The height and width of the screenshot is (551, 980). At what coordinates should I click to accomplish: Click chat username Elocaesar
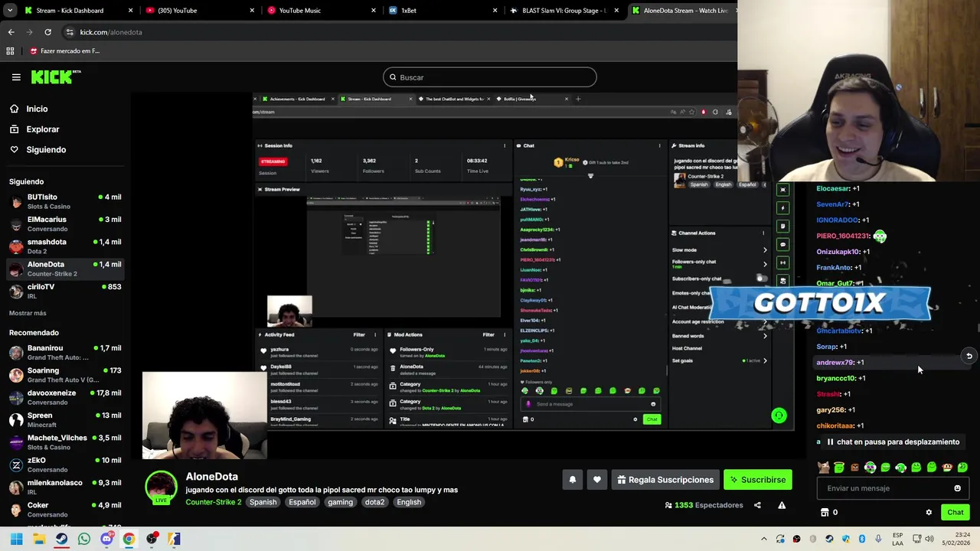(x=833, y=188)
